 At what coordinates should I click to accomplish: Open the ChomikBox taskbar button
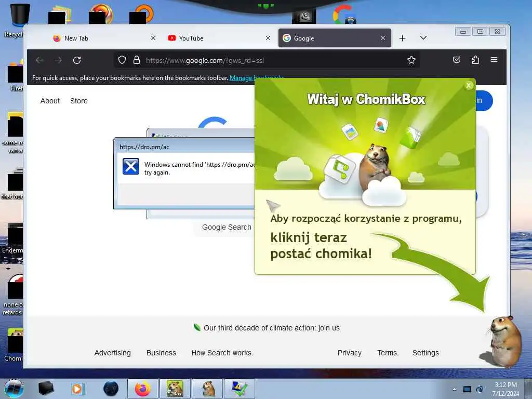(x=175, y=389)
